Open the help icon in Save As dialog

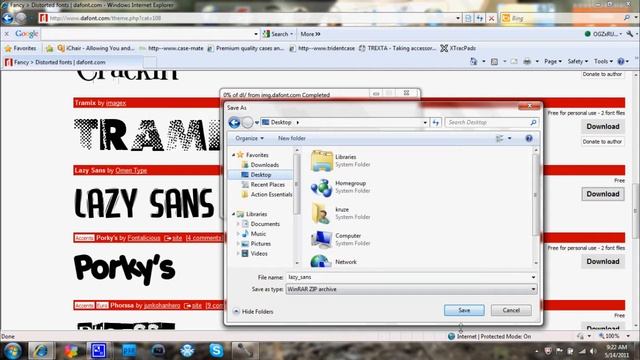tap(529, 139)
